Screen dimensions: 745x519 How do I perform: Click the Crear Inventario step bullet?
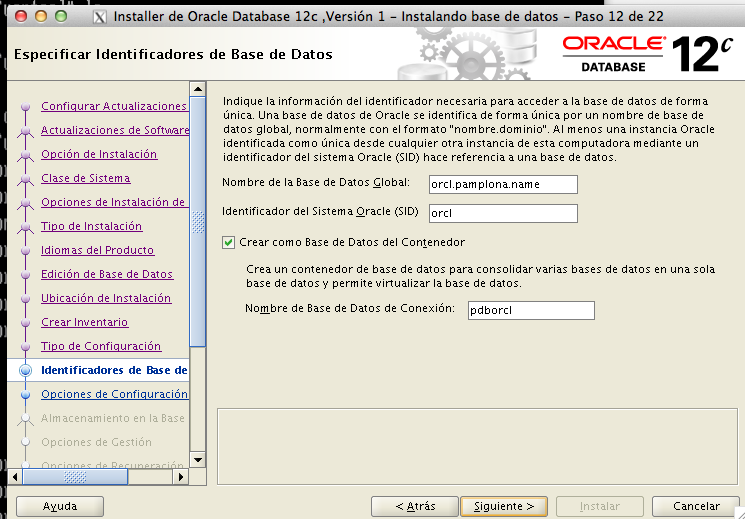click(26, 322)
